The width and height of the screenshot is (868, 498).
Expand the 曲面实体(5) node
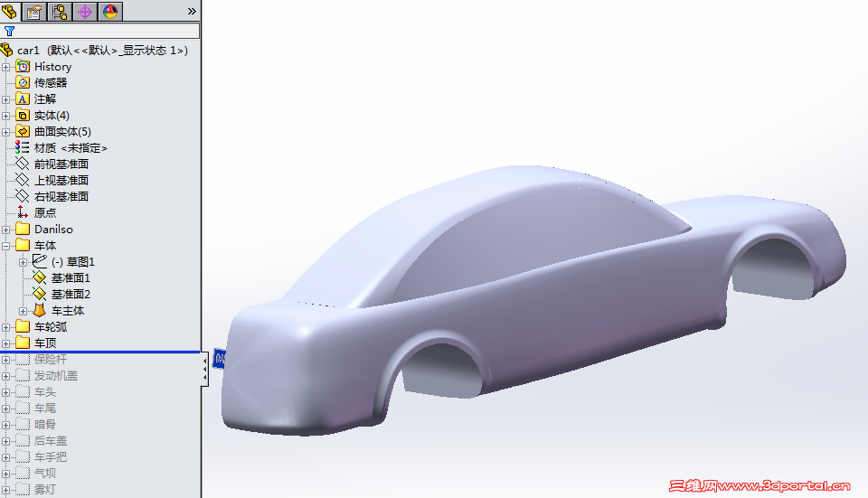click(x=5, y=132)
